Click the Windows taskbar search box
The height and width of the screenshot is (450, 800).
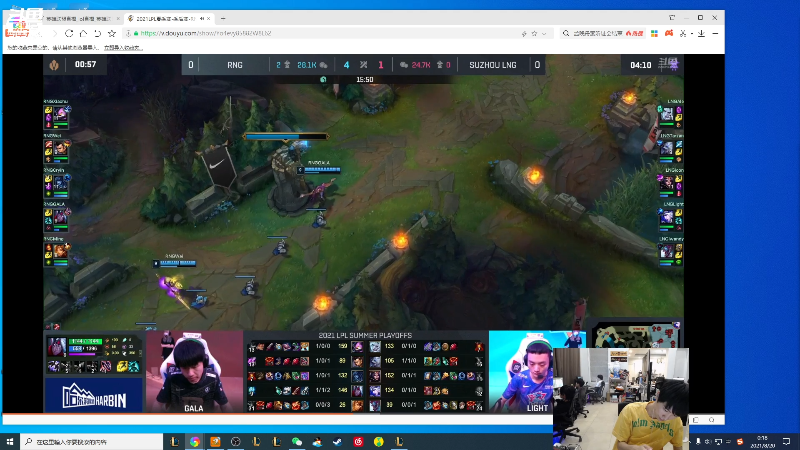click(x=92, y=441)
